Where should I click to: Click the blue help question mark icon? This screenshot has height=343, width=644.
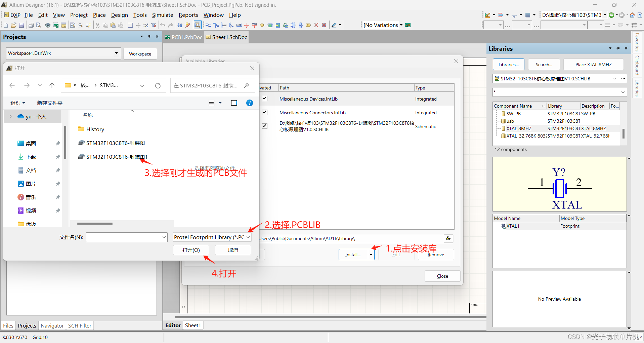[x=250, y=103]
